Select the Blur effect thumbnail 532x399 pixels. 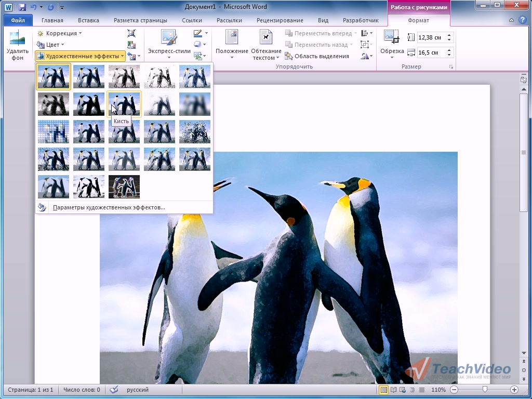coord(195,104)
